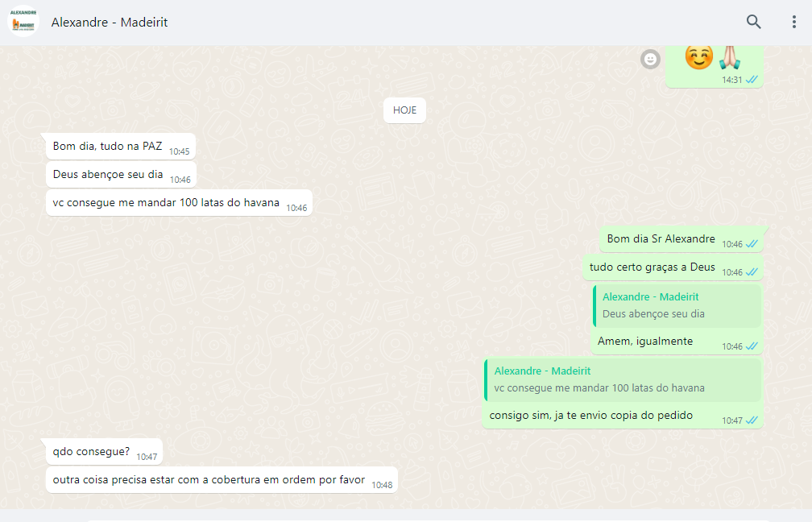812x522 pixels.
Task: Click the emoji reaction button beside the emoji message
Action: (x=650, y=59)
